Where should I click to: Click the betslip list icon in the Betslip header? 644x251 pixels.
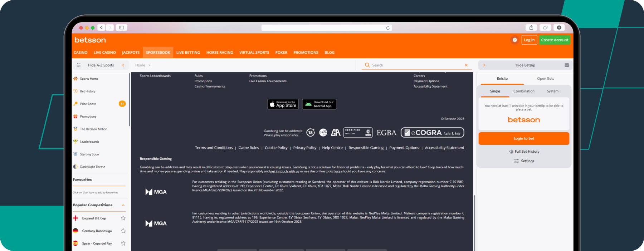point(567,65)
